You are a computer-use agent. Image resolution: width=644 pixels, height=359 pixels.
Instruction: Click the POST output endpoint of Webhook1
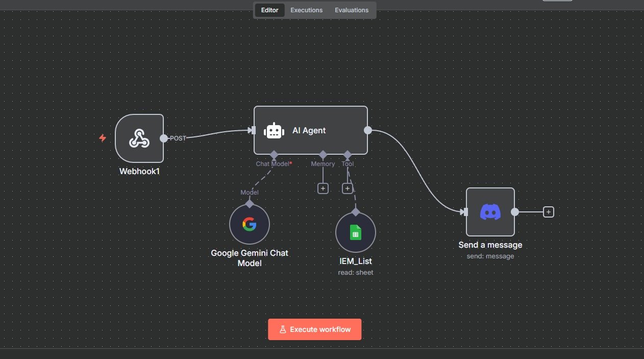point(164,138)
